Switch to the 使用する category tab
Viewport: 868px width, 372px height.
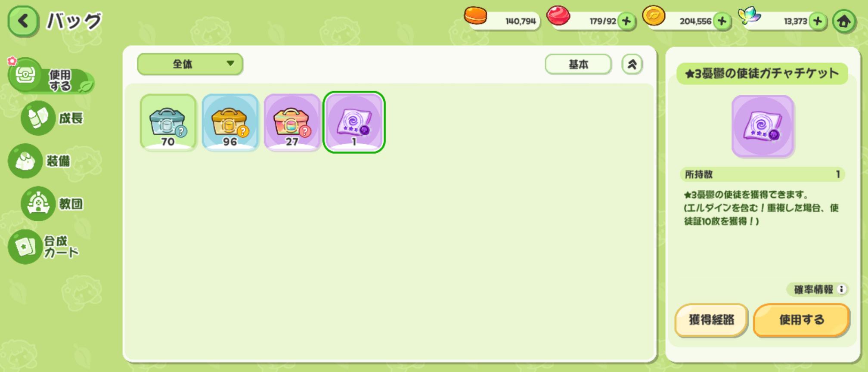(x=51, y=76)
